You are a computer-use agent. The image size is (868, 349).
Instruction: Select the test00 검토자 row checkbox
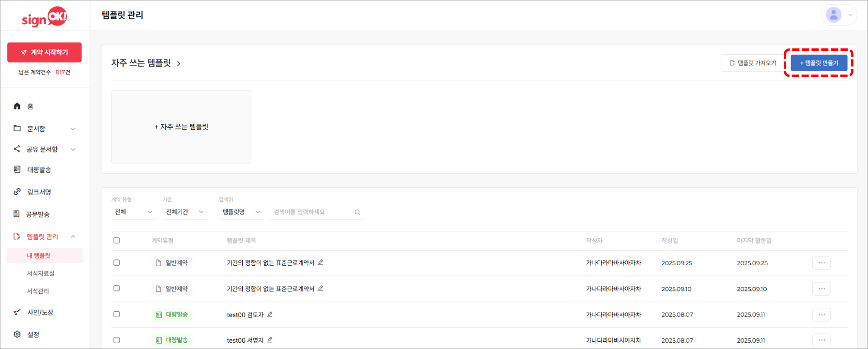tap(117, 314)
